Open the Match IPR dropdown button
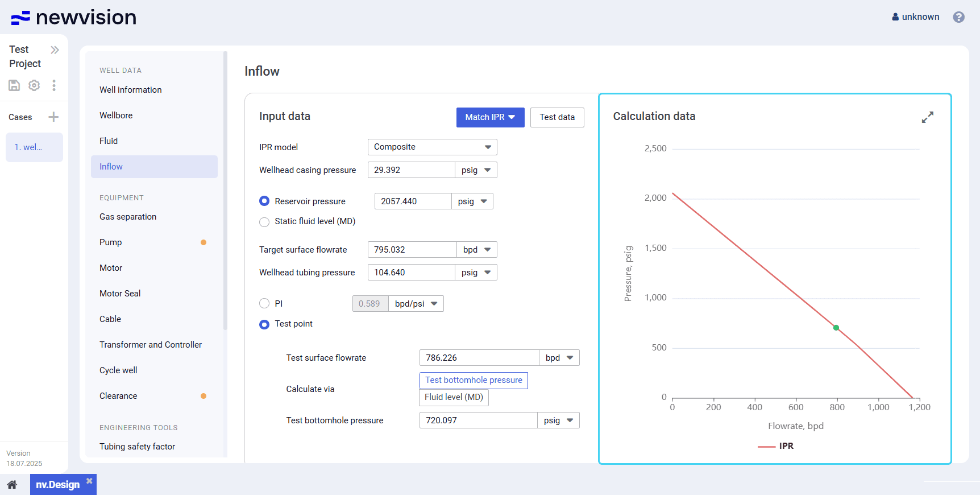This screenshot has height=495, width=980. point(490,117)
